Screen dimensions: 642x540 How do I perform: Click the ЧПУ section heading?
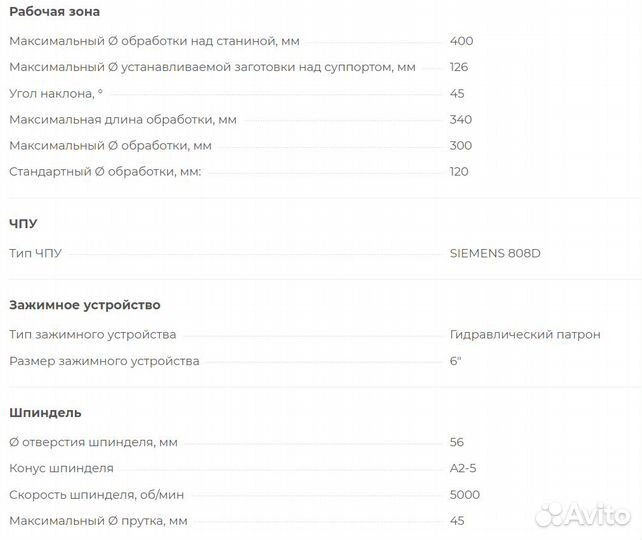click(x=23, y=223)
